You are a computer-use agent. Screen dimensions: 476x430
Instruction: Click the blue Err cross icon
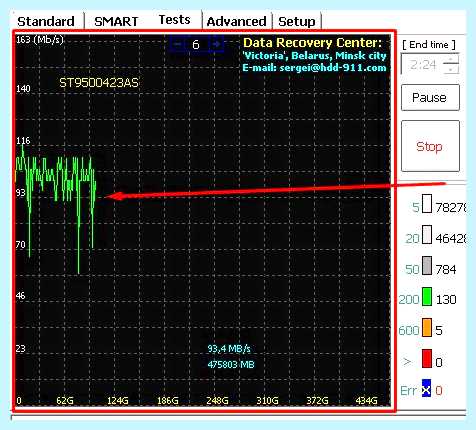click(x=426, y=388)
